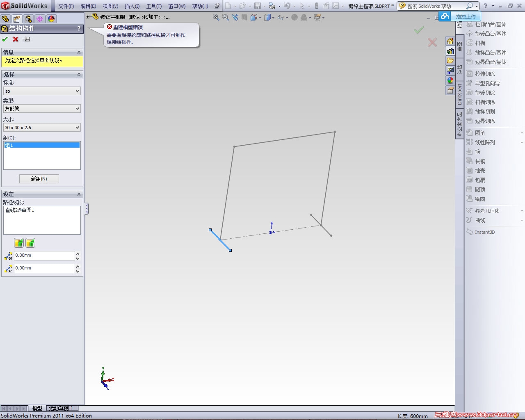This screenshot has height=420, width=525.
Task: Cancel structural member with red X
Action: [16, 39]
